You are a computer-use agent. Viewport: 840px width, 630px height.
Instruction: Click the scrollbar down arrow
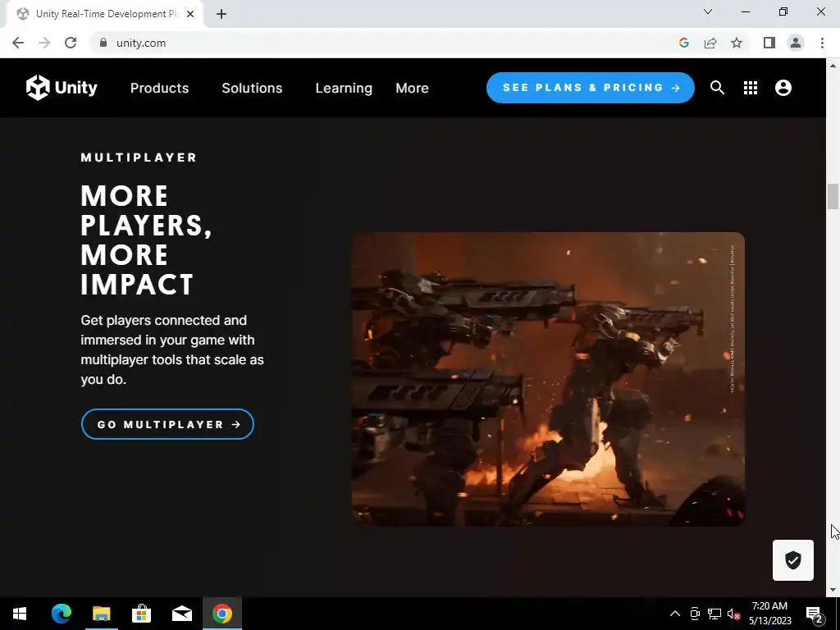[x=833, y=591]
